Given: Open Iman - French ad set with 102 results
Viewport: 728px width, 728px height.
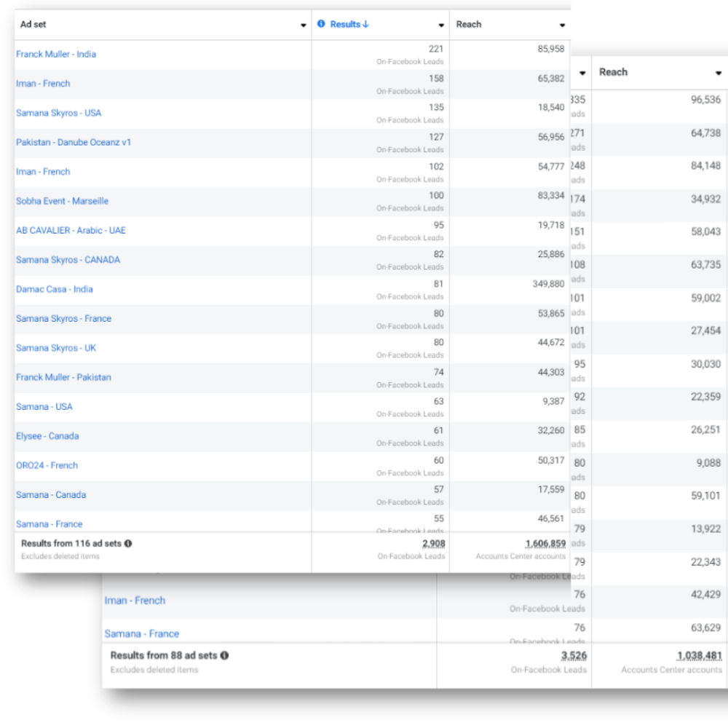Looking at the screenshot, I should click(x=43, y=172).
